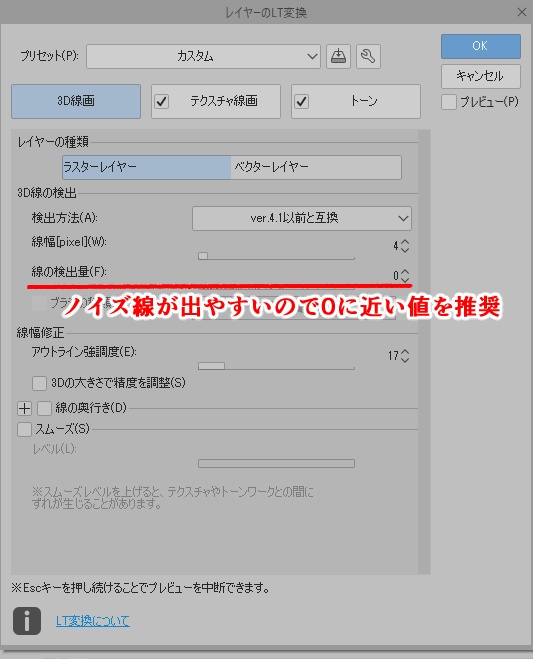Enable 3Dの大きさで精度を調整 checkbox

(40, 383)
